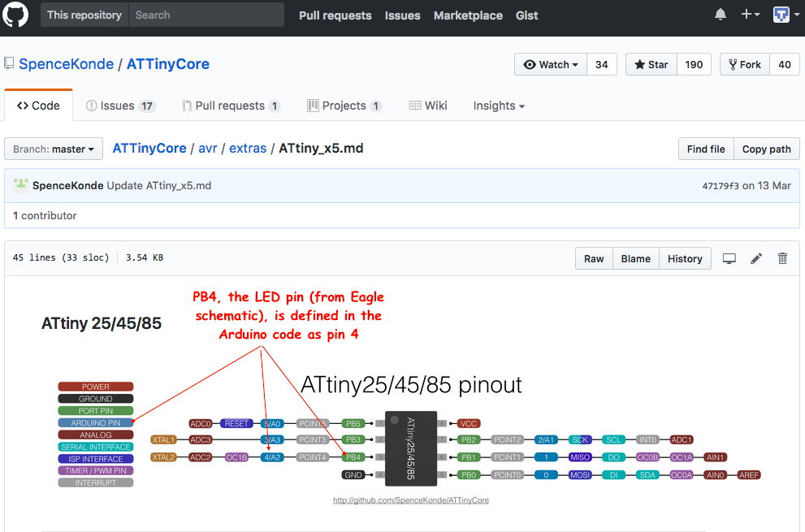
Task: Open Gist in the top navigation
Action: [526, 15]
